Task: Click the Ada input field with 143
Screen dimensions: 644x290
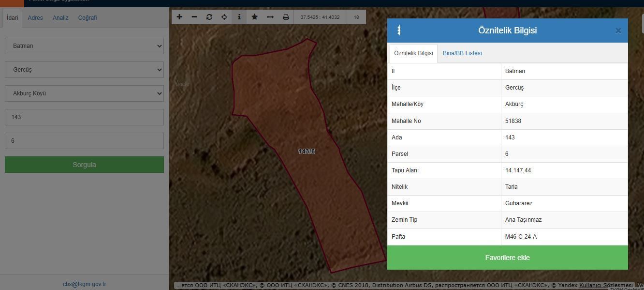Action: 84,117
